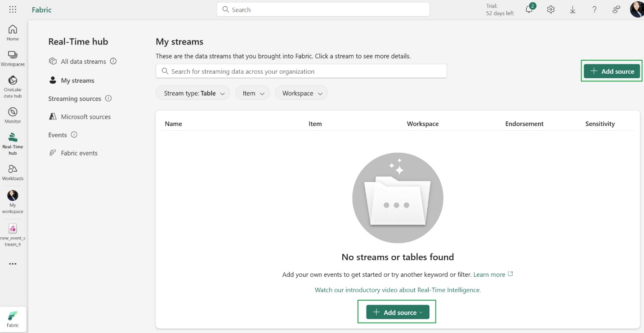Show info icon beside Events
Screen dimensions: 644x333
click(x=74, y=135)
